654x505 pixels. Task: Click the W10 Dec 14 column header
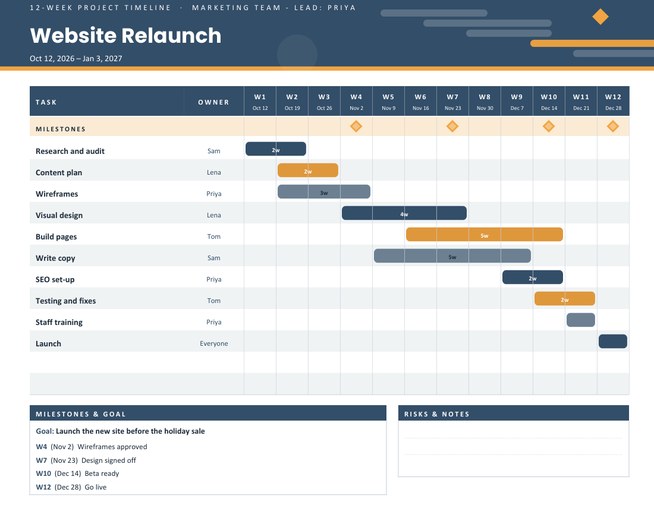[x=549, y=101]
